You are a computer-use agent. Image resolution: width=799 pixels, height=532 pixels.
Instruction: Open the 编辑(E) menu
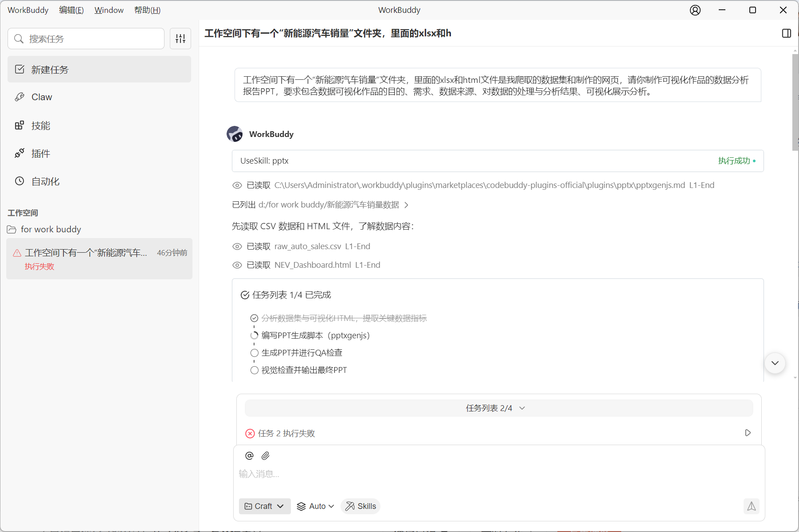click(71, 10)
